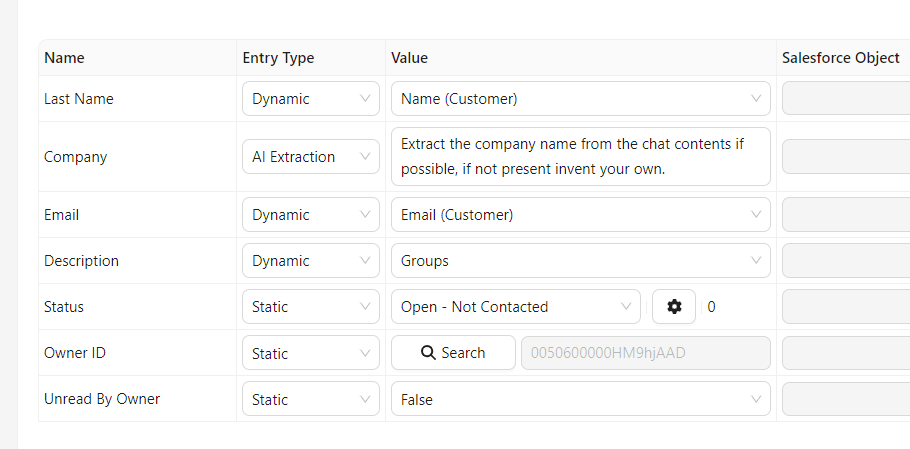Expand the Email (Customer) value dropdown
The width and height of the screenshot is (910, 449).
click(x=580, y=215)
